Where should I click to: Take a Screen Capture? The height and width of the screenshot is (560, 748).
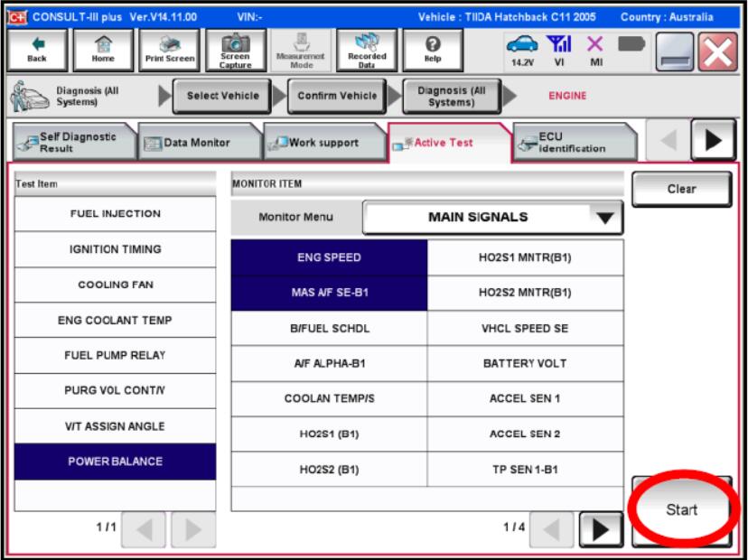(x=236, y=50)
